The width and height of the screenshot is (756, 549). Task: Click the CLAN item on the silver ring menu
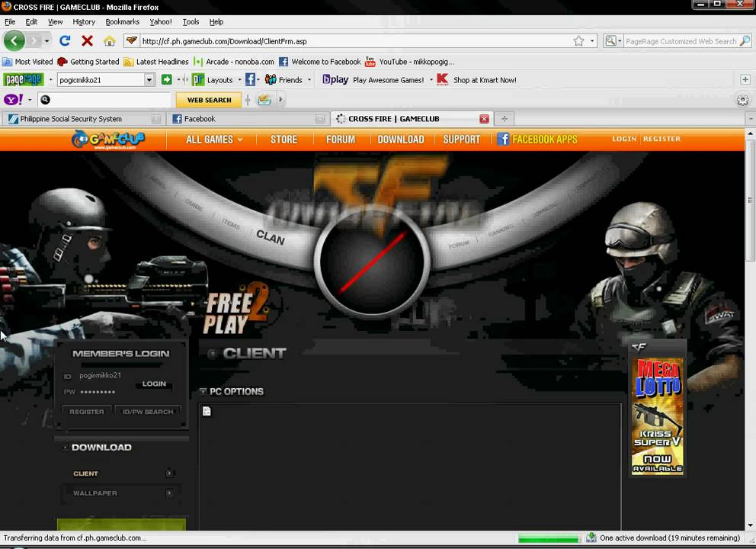click(270, 237)
